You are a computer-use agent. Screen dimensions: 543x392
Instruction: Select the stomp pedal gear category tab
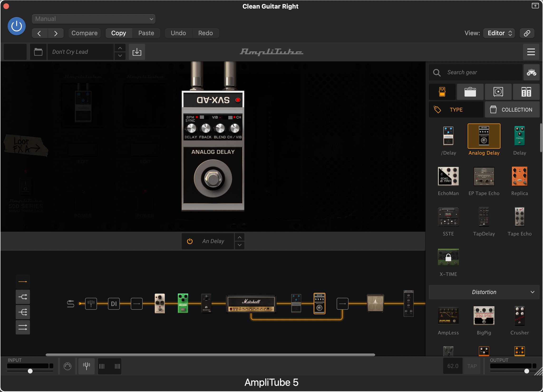click(x=442, y=92)
